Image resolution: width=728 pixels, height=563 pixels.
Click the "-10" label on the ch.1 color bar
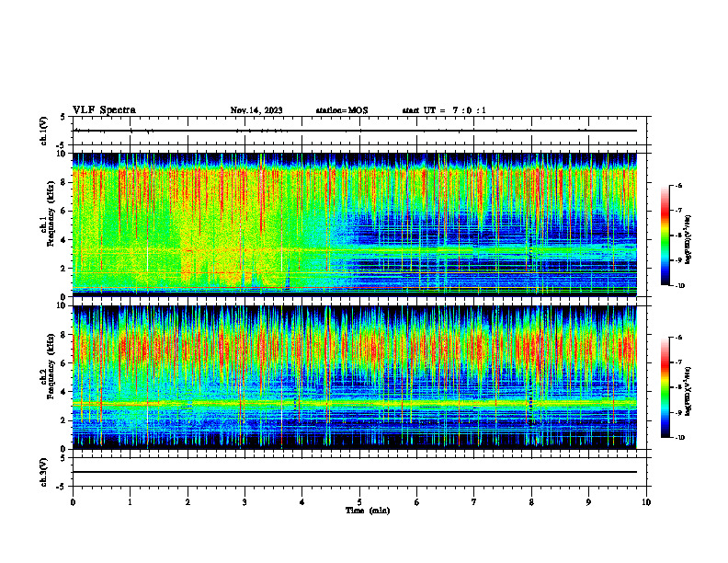pyautogui.click(x=679, y=286)
